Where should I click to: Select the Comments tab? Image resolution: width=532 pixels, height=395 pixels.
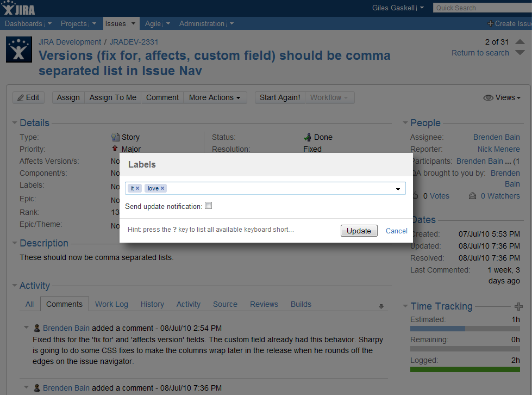click(65, 304)
